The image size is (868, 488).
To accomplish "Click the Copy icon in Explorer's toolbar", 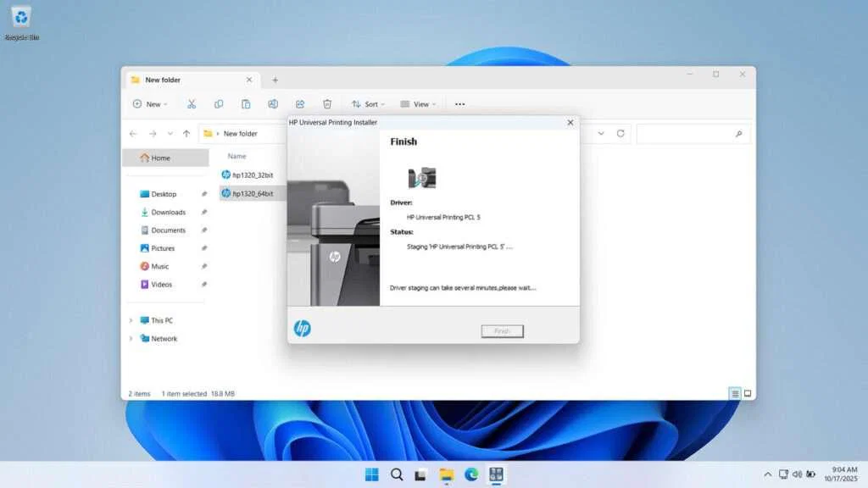I will (219, 103).
